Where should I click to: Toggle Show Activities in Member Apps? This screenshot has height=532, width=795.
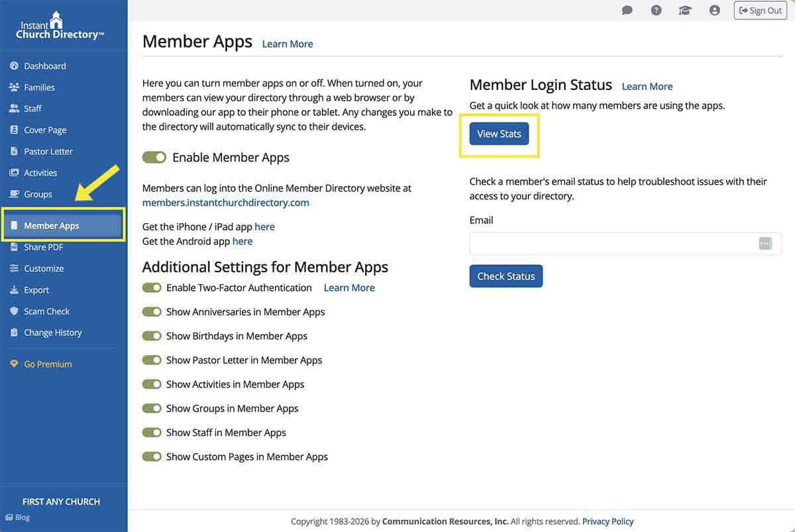[152, 384]
